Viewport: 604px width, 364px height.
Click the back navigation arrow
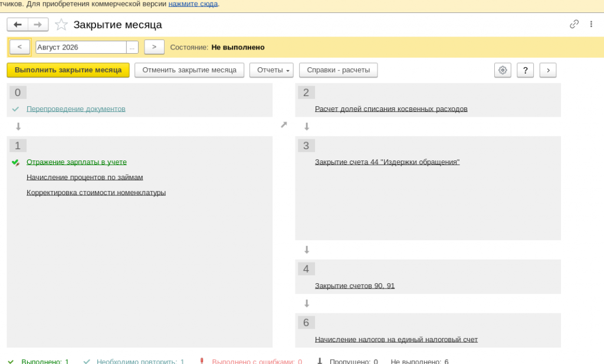(x=17, y=25)
